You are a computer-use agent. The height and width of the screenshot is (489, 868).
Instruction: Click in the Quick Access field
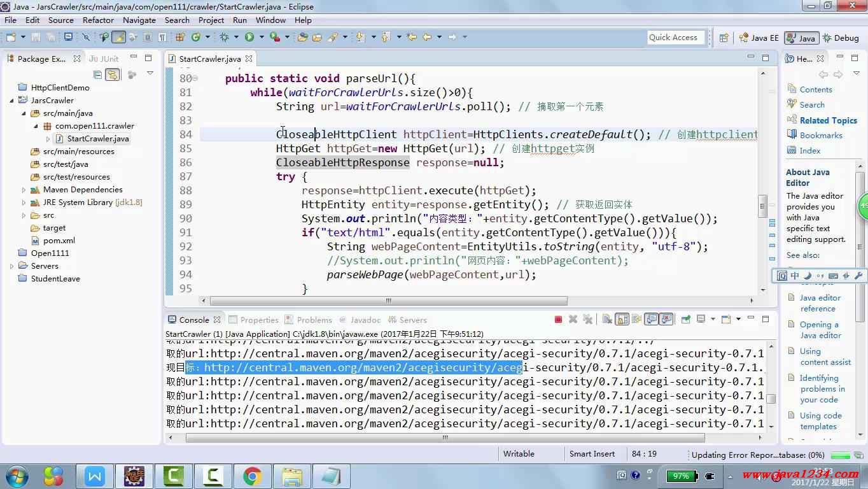676,38
